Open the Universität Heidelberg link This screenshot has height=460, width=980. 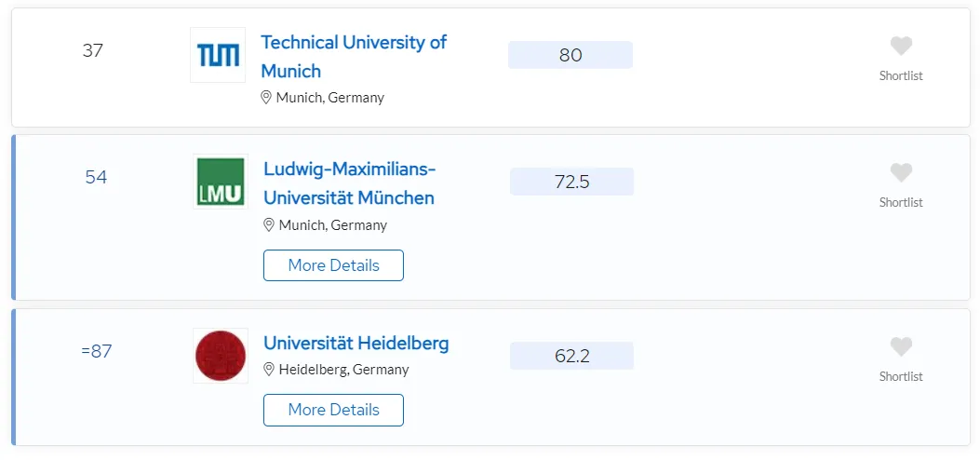click(356, 343)
